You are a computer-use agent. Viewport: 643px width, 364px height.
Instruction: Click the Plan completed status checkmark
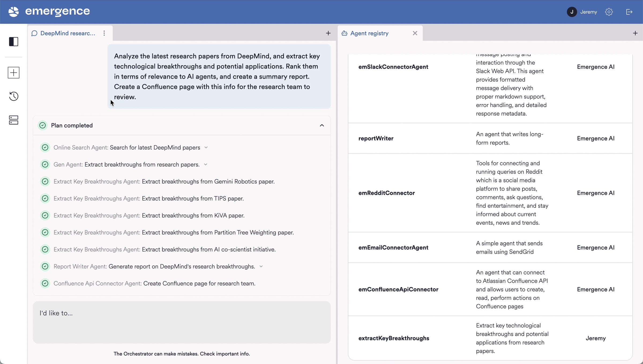(x=42, y=125)
